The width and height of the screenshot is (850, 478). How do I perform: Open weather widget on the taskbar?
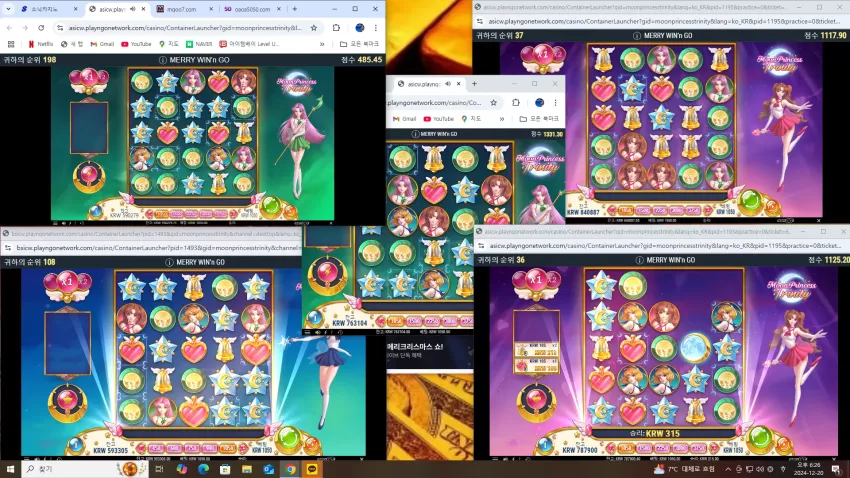(684, 469)
